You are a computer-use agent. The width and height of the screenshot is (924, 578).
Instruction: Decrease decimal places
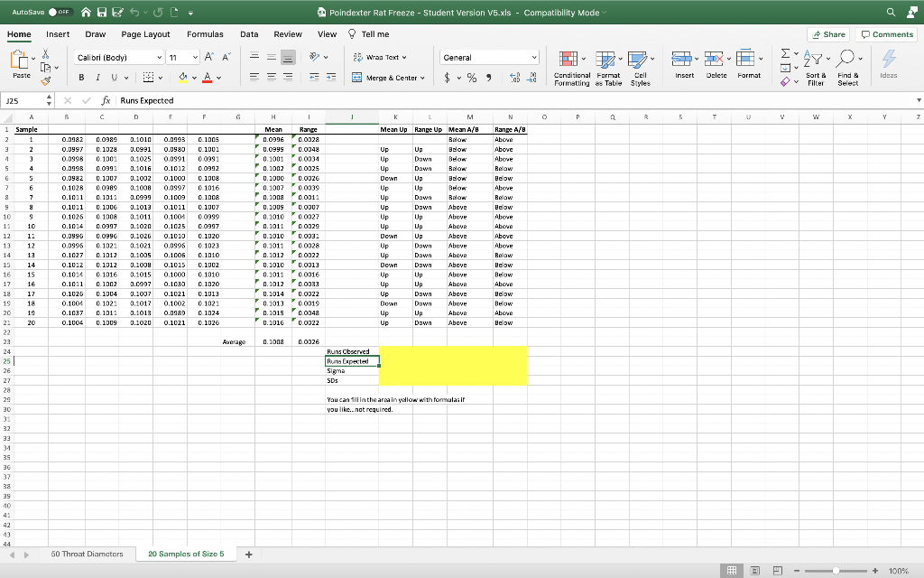(x=531, y=78)
